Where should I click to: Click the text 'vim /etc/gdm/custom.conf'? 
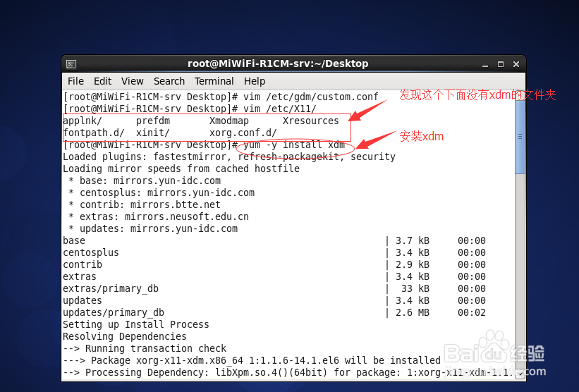coord(311,97)
